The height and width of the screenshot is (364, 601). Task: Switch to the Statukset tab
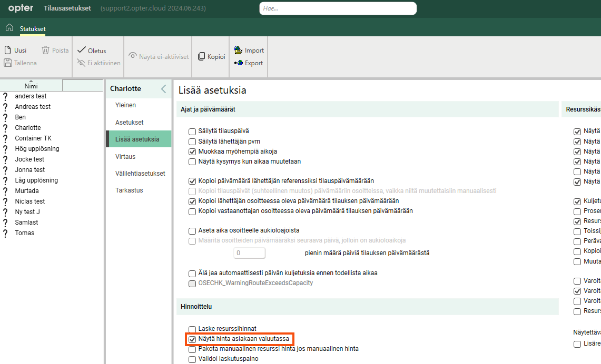tap(33, 28)
